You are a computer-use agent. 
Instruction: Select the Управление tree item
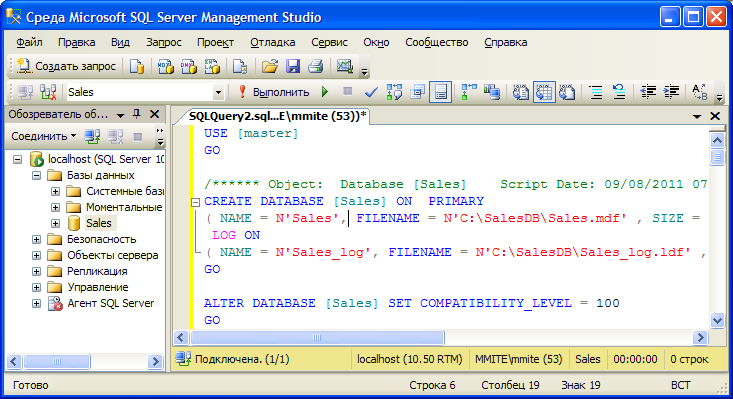[98, 287]
